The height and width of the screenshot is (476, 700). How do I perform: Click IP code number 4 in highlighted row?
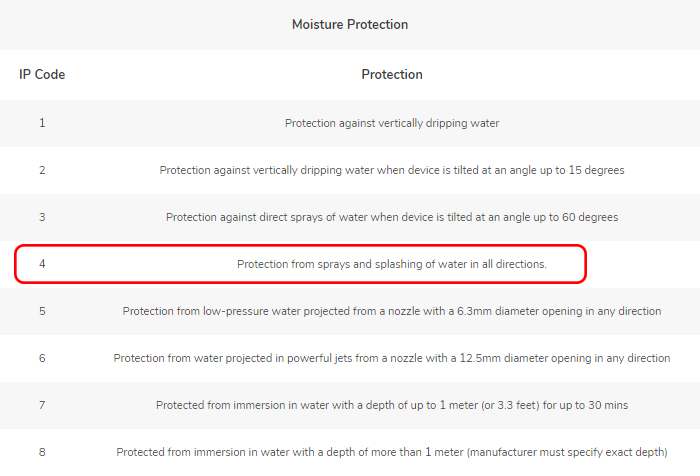(42, 264)
